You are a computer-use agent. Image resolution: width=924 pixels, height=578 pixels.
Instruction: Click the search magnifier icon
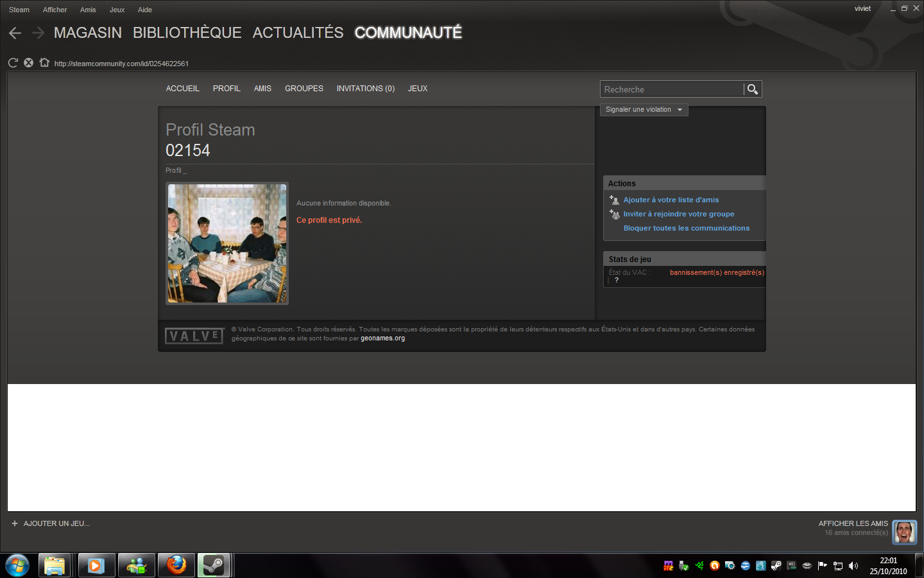click(x=753, y=89)
